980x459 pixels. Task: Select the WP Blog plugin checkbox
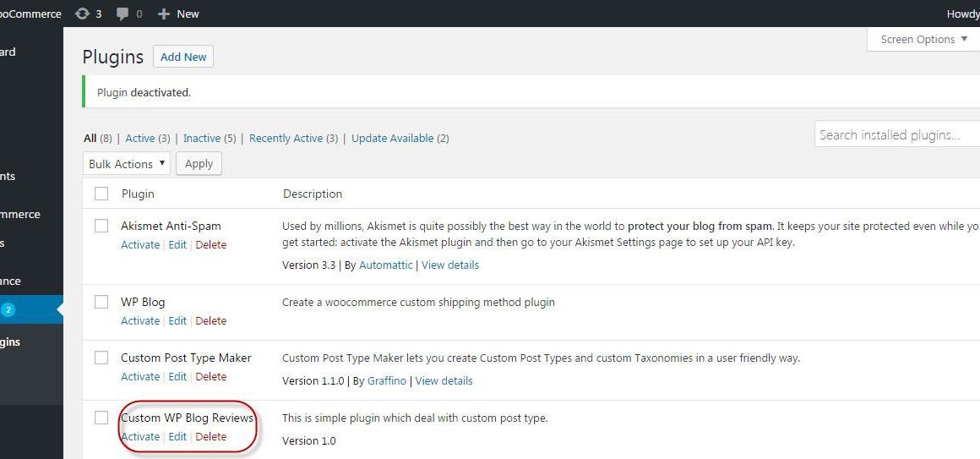(101, 302)
